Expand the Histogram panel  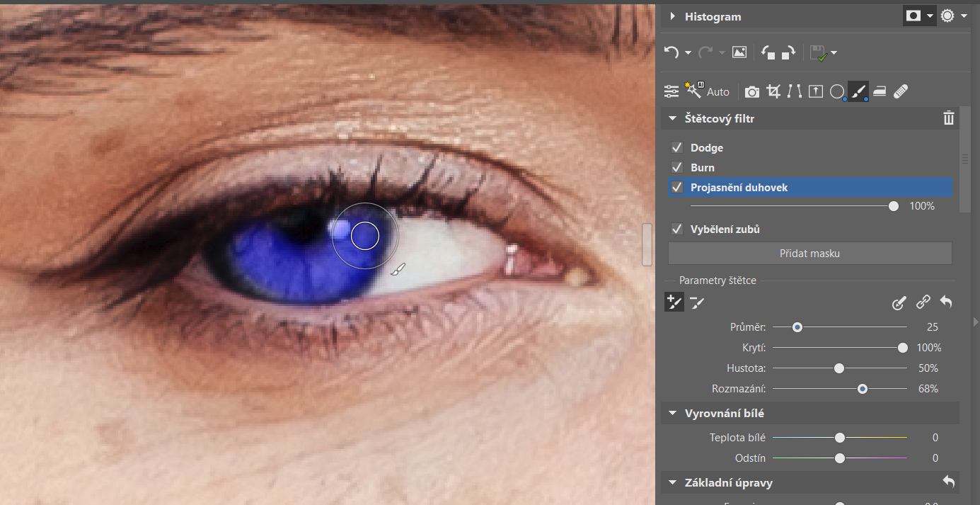coord(672,16)
